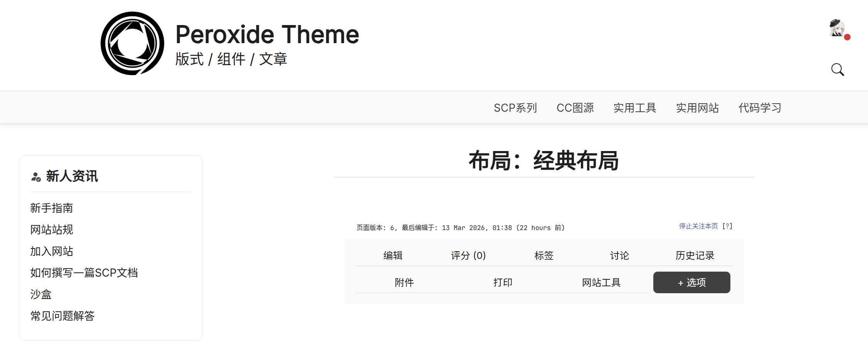Screen dimensions: 868x351
Task: Click the Peroxide Theme aperture logo
Action: [132, 44]
